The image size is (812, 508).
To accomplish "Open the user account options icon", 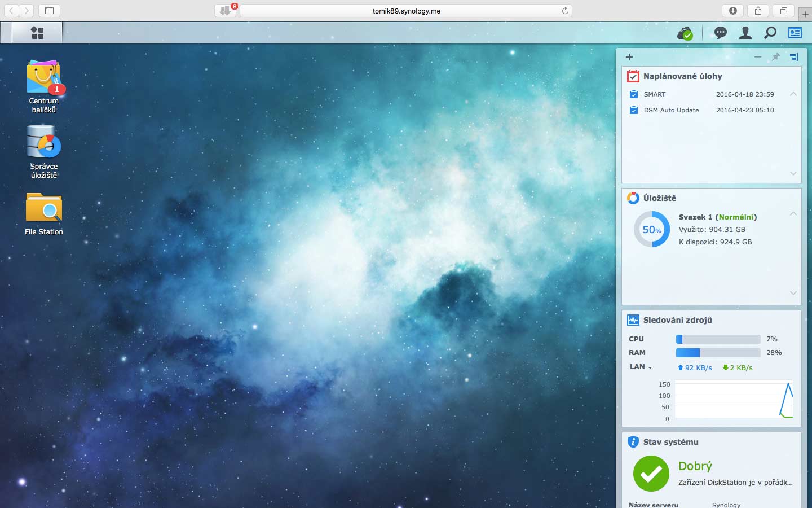I will click(745, 33).
